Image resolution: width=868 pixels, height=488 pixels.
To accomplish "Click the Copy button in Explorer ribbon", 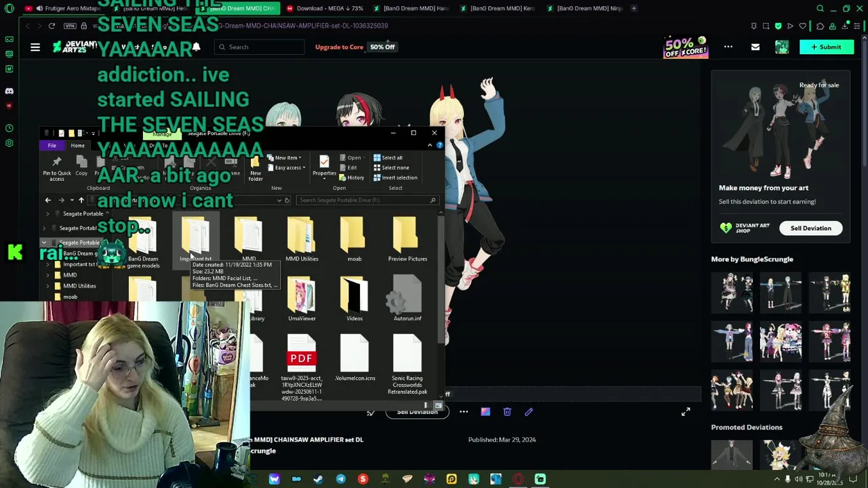I will tap(81, 167).
